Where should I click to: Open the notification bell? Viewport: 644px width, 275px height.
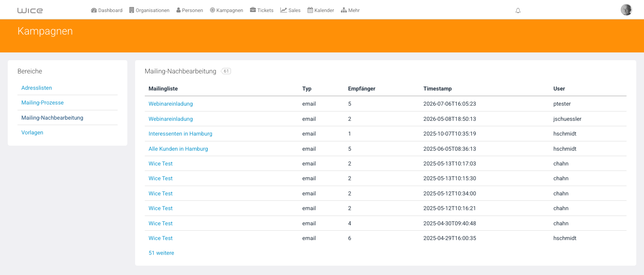[x=518, y=10]
